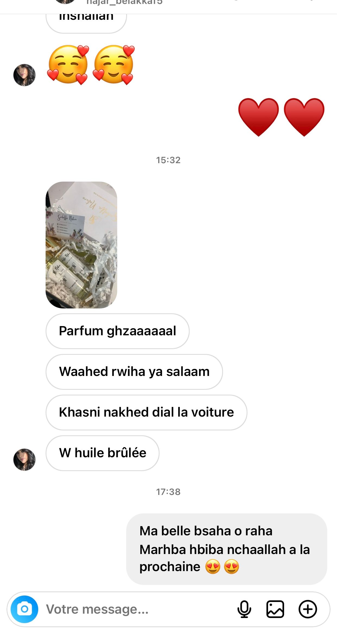This screenshot has width=337, height=644.
Task: Select the 'Waahed rwiha ya salaam' message
Action: tap(134, 372)
